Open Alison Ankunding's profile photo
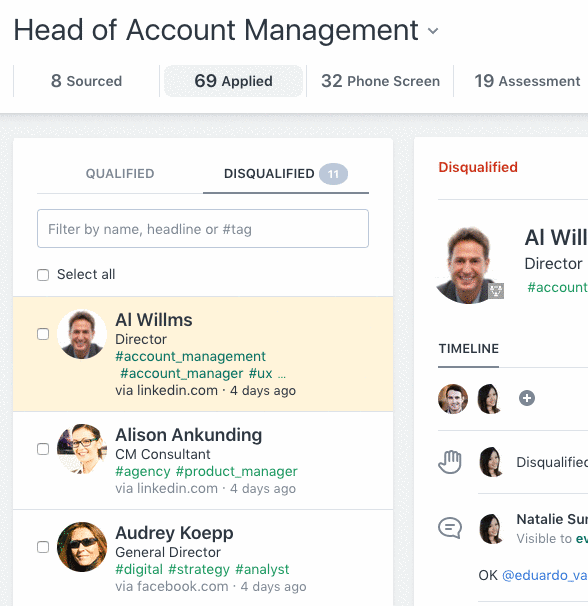The height and width of the screenshot is (606, 588). 82,449
